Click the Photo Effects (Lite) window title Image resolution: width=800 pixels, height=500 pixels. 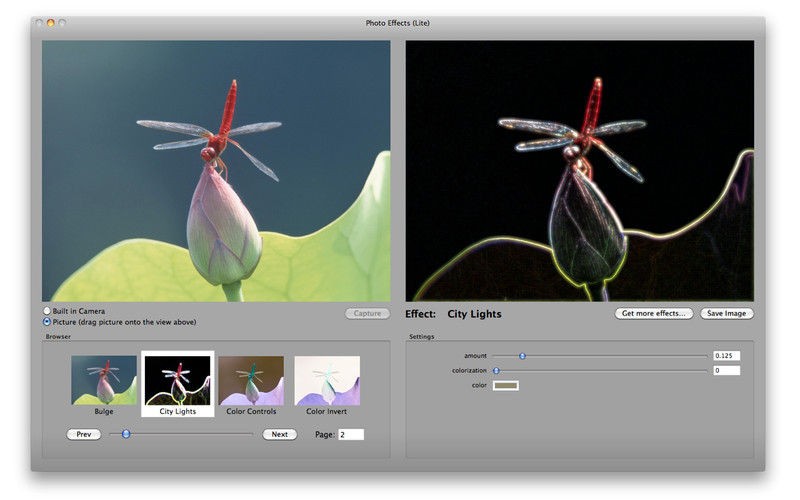click(x=398, y=23)
